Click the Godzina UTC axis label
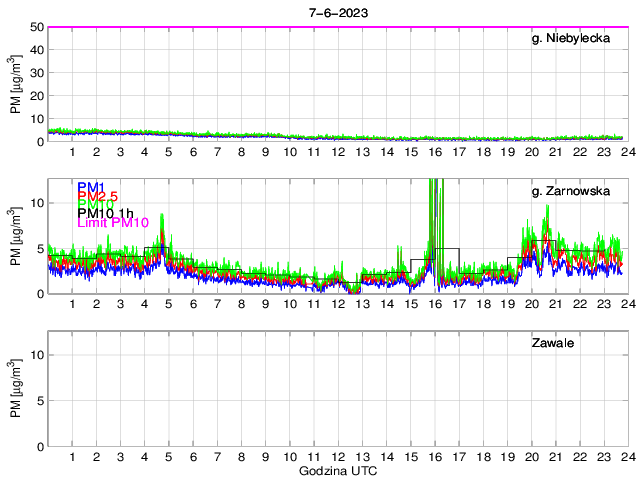Screen dimensions: 640x480 pos(337,470)
